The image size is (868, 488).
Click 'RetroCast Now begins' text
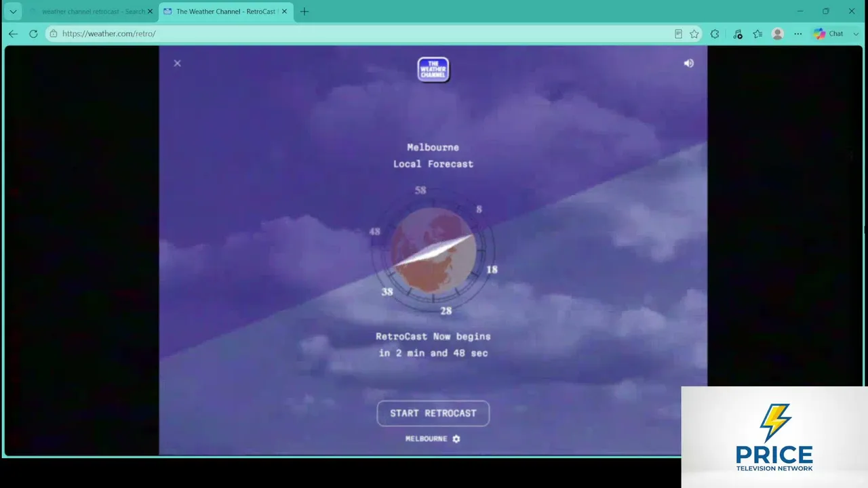(433, 336)
